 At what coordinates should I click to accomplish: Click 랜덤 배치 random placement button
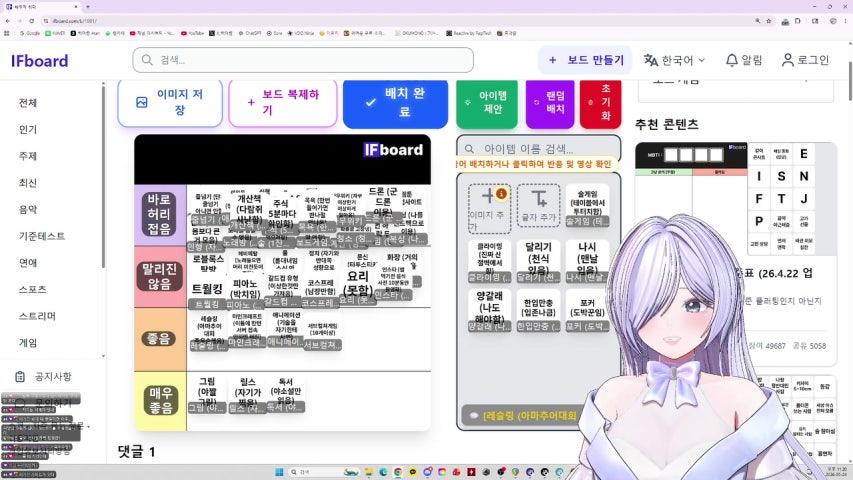coord(550,102)
